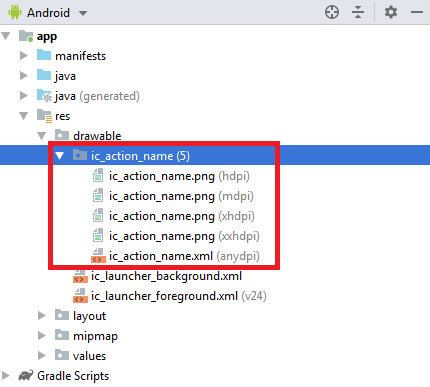Image resolution: width=430 pixels, height=387 pixels.
Task: Click the values folder icon
Action: (62, 355)
